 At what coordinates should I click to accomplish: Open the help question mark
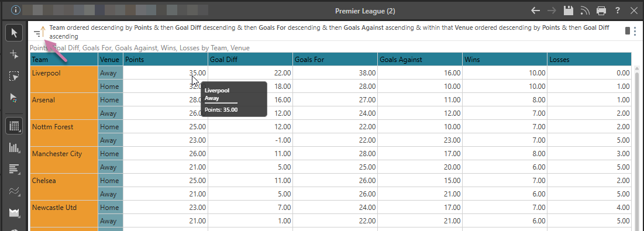coord(618,11)
